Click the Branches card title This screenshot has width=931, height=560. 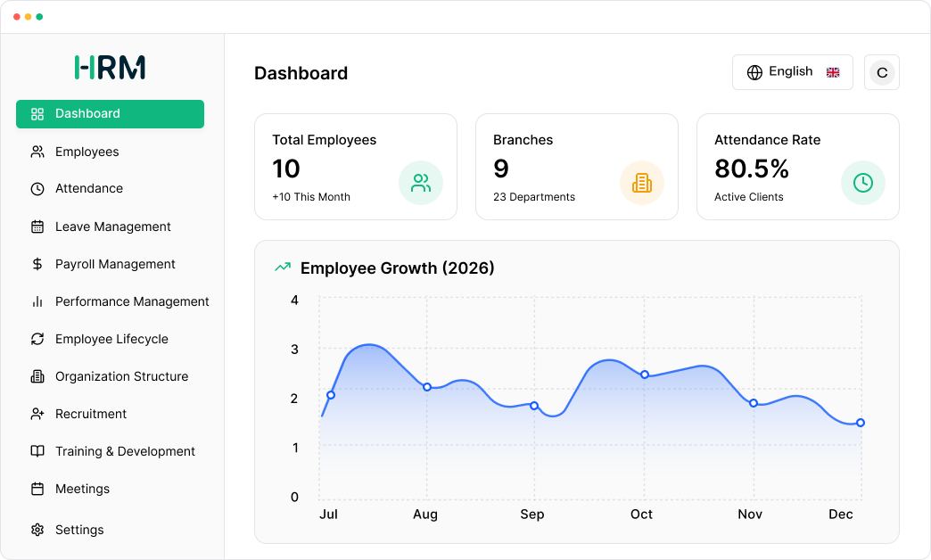pos(523,140)
